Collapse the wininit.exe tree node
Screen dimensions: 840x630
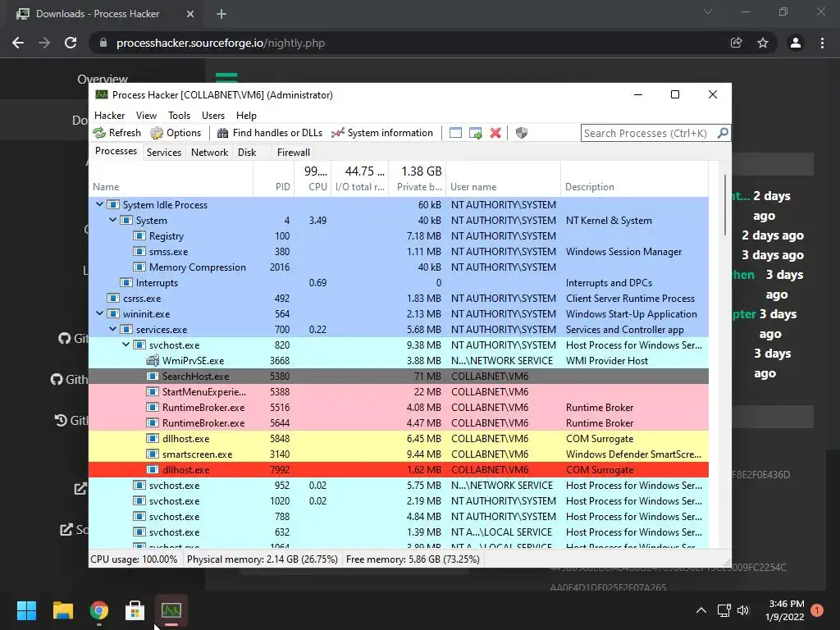[99, 313]
